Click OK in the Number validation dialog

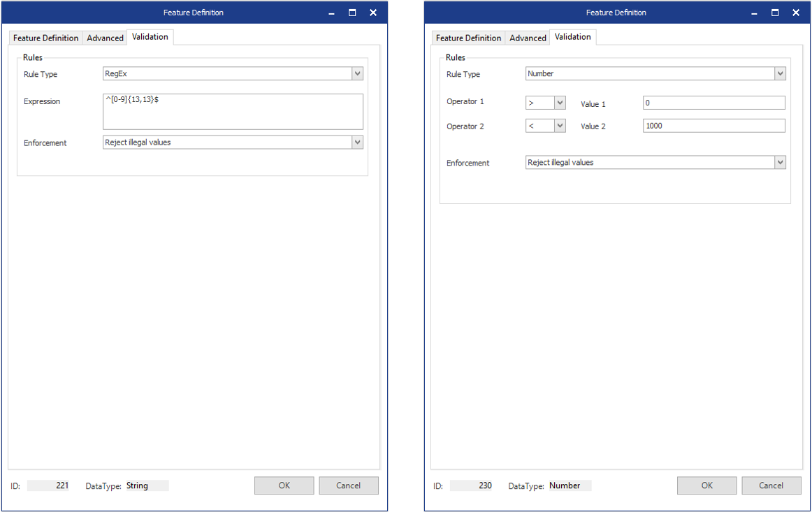[706, 485]
